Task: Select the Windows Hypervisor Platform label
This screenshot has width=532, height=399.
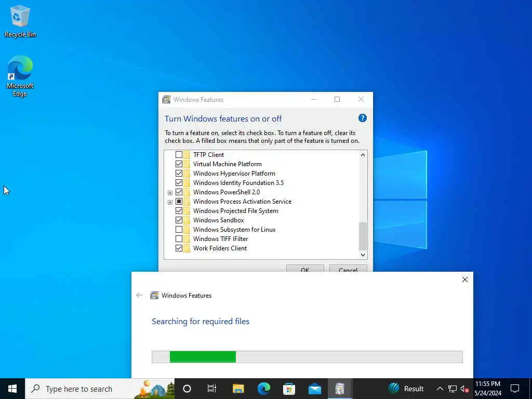Action: tap(234, 174)
